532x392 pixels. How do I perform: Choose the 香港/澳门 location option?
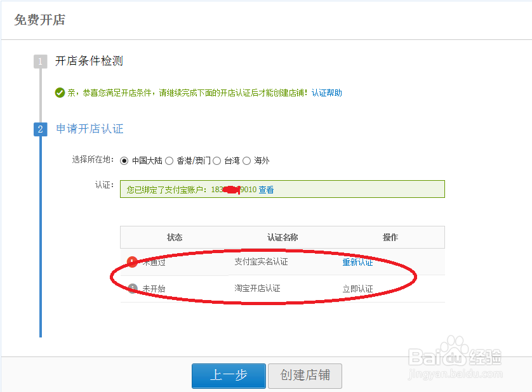(170, 160)
